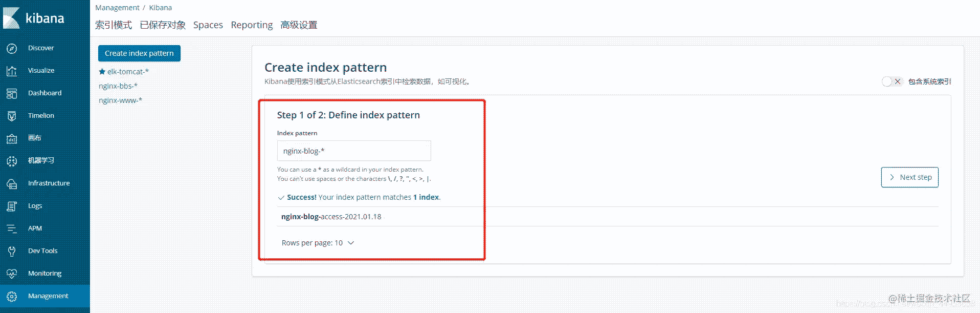Select the Management gear icon
980x313 pixels.
coord(12,296)
